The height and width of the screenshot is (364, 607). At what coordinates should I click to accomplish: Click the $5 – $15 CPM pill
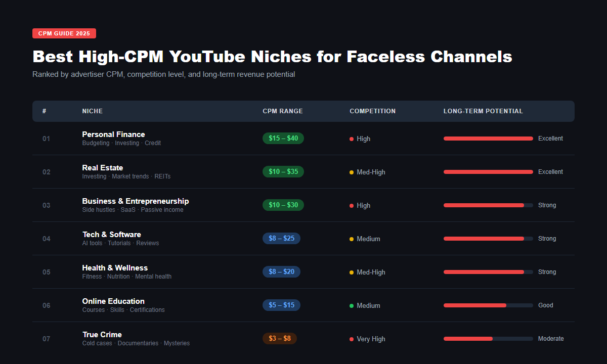(282, 305)
